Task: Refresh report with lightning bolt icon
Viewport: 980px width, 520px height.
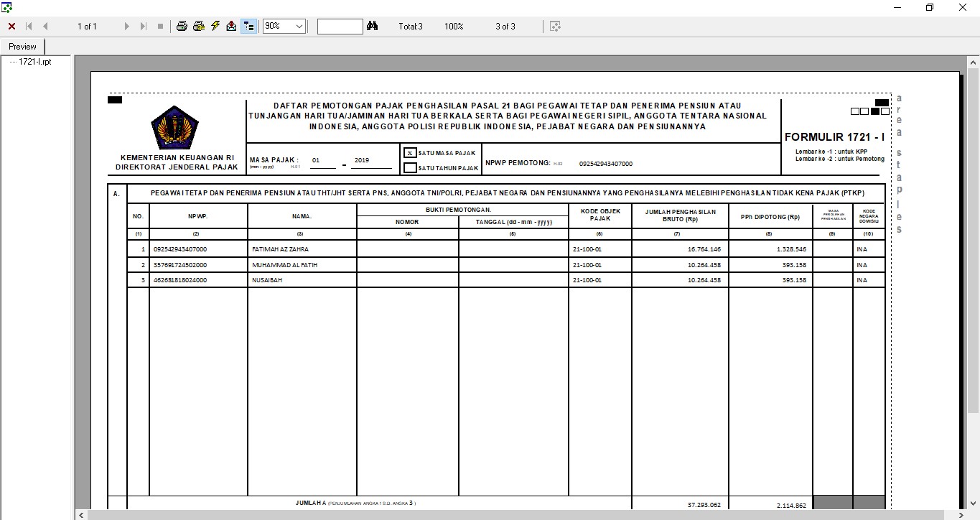Action: [215, 27]
